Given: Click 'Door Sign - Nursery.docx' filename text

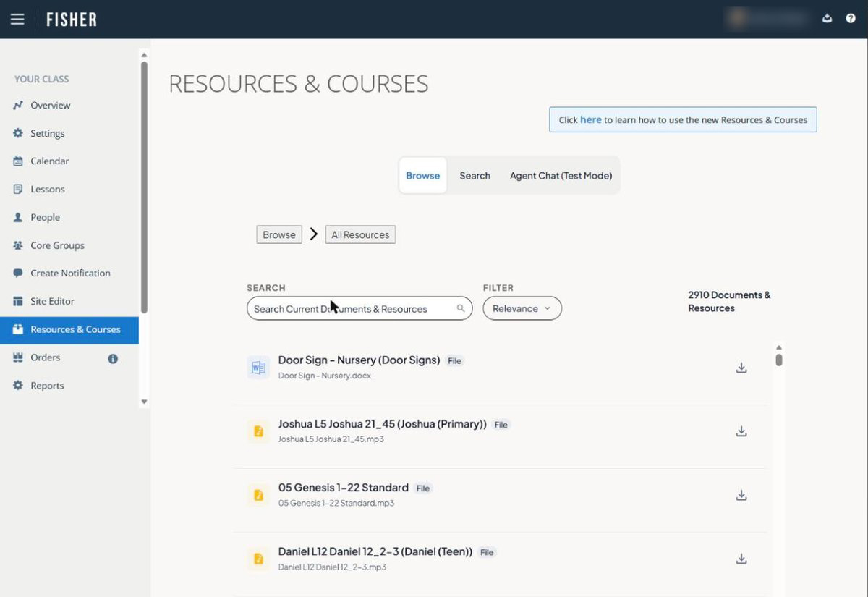Looking at the screenshot, I should point(325,376).
